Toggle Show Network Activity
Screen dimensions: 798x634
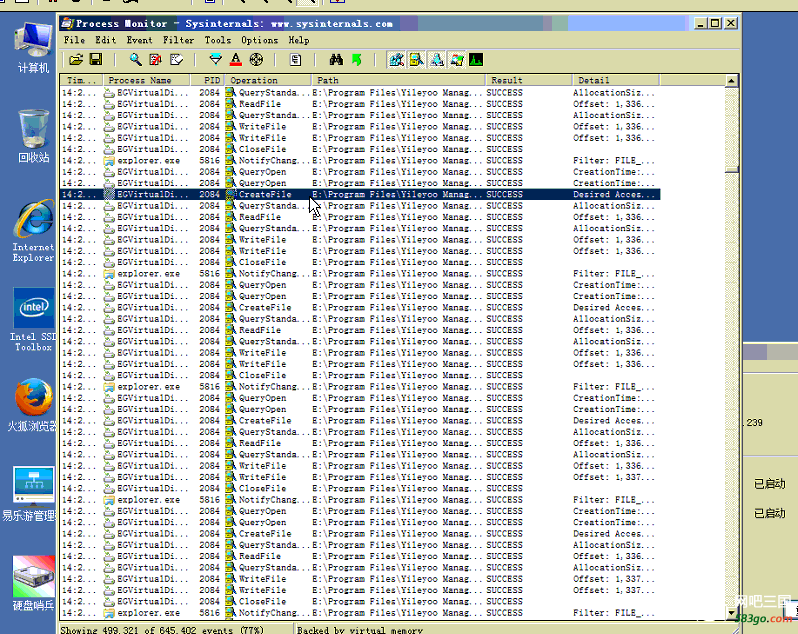[x=437, y=60]
